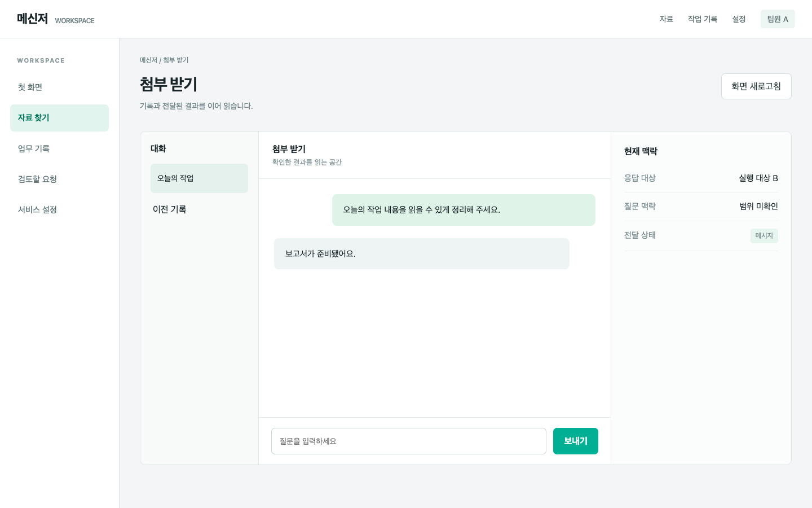The image size is (812, 508).
Task: Click the 메시지 status badge
Action: (764, 236)
